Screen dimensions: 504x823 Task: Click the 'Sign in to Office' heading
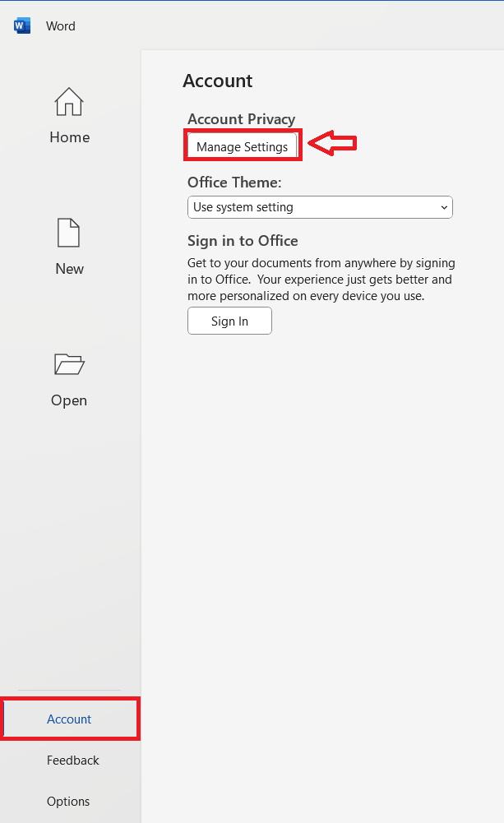[x=243, y=241]
